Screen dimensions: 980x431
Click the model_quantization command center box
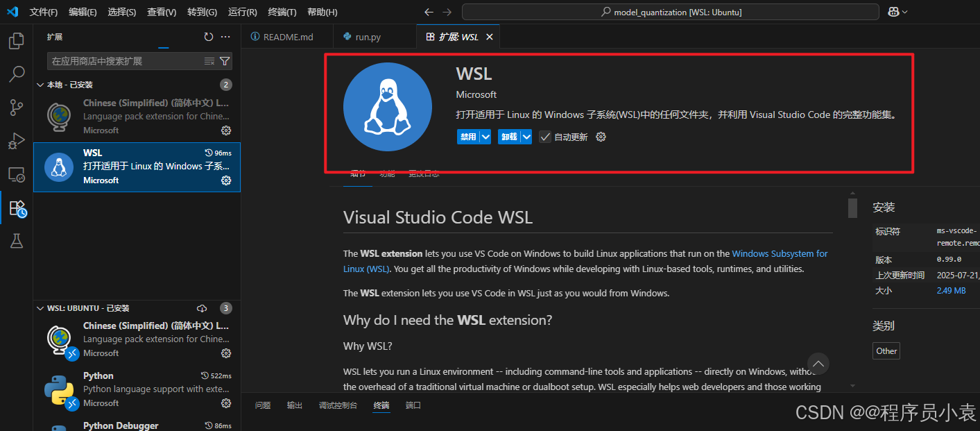click(x=670, y=12)
